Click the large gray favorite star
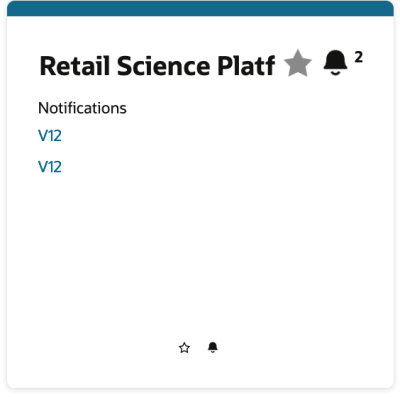This screenshot has width=400, height=397. tap(298, 63)
